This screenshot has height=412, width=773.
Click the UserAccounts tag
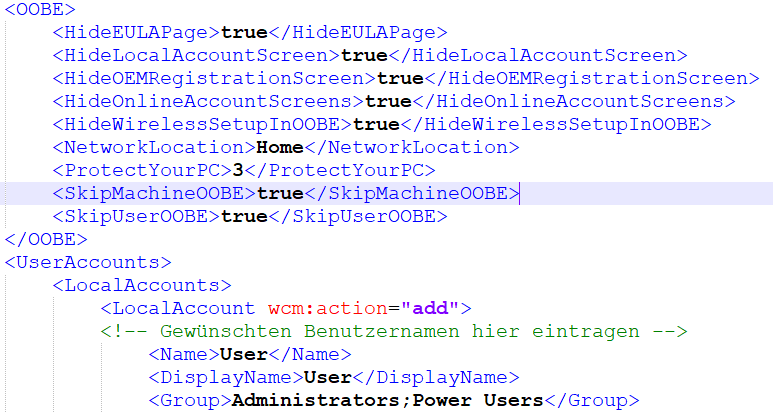click(x=88, y=262)
